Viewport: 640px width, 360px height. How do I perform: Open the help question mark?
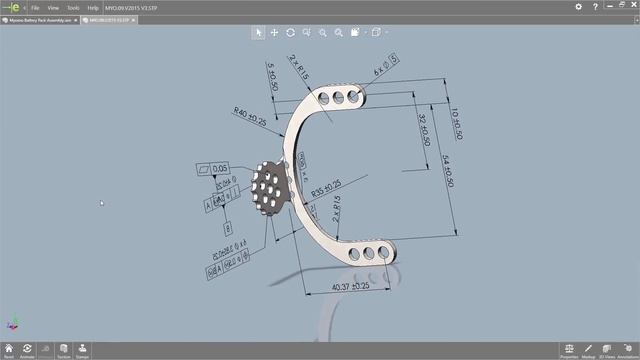[595, 7]
